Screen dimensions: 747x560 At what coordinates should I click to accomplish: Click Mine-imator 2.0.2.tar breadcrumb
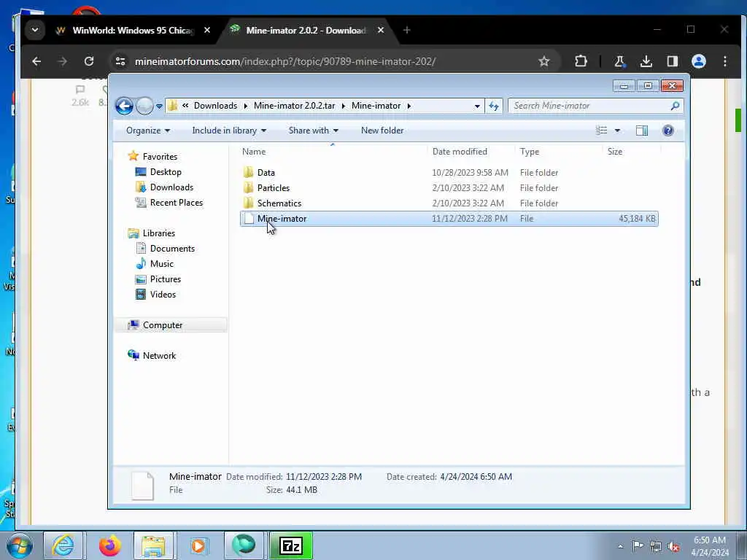click(295, 106)
